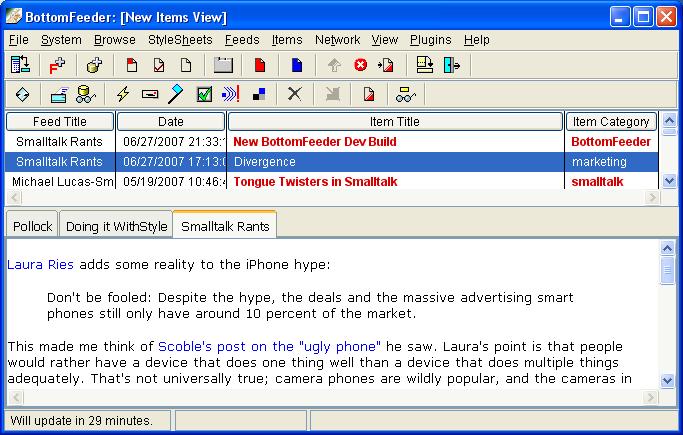Click the Michael Lucas-Sm feed title cell
Image resolution: width=683 pixels, height=435 pixels.
(x=63, y=182)
